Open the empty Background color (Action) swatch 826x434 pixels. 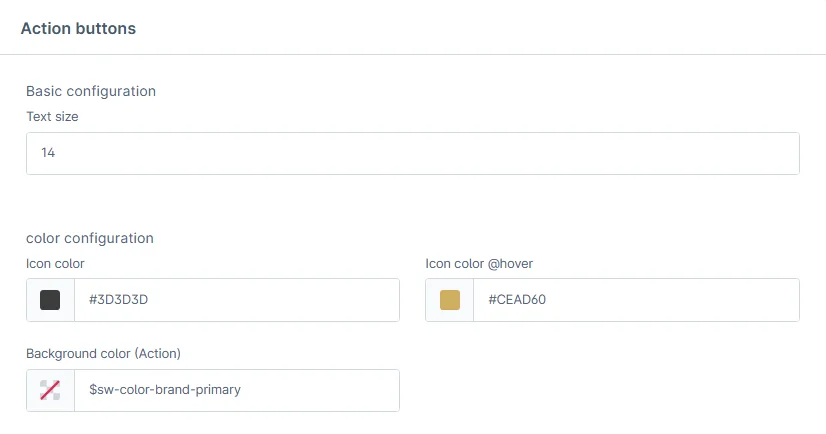click(50, 391)
